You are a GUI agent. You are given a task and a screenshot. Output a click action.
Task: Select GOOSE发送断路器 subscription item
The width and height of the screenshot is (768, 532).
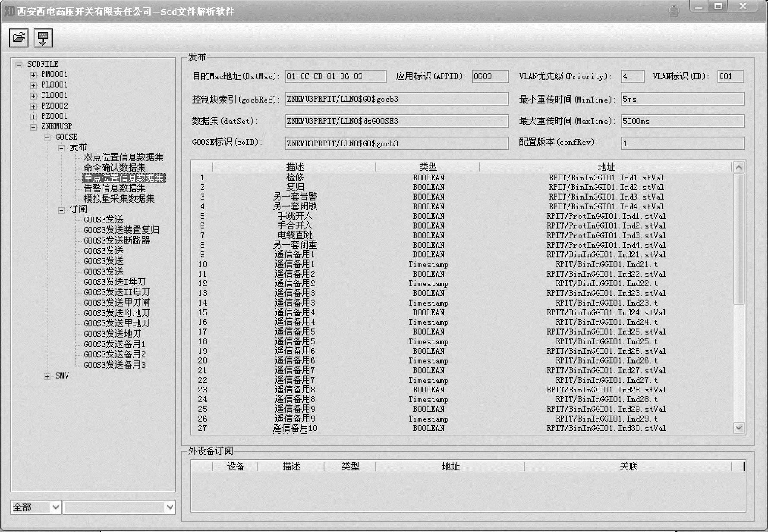117,241
